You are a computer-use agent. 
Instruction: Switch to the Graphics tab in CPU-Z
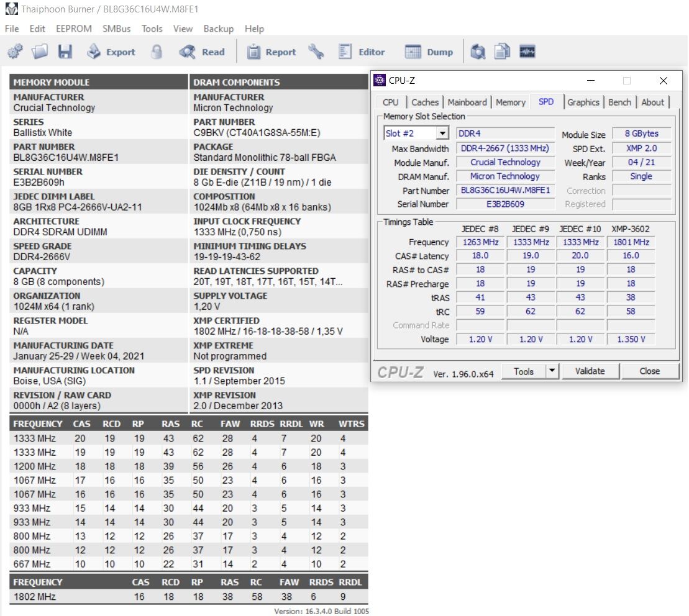click(x=583, y=102)
